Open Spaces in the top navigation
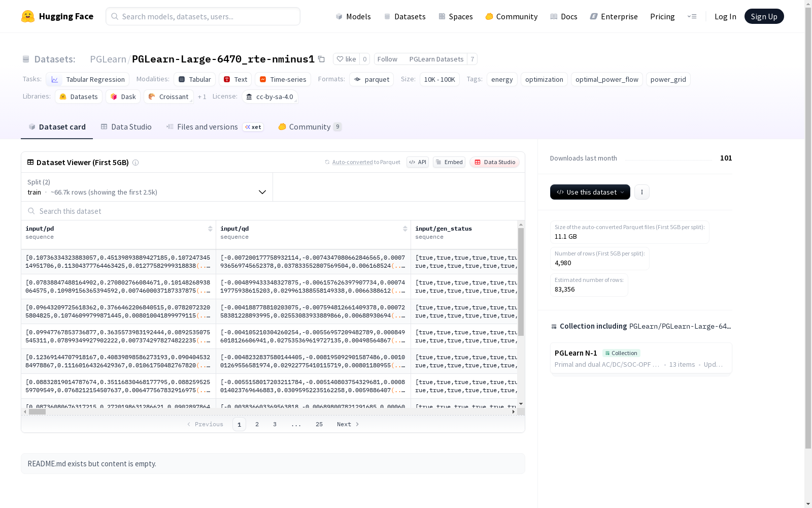Viewport: 812px width, 508px height. point(456,16)
